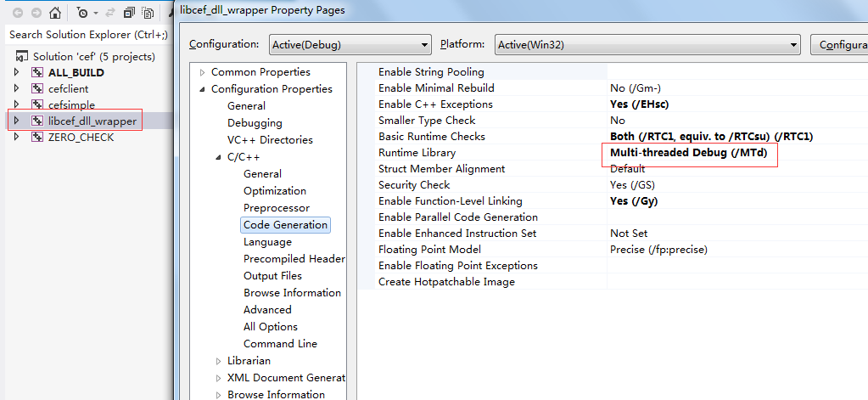Select Common Properties in the property tree
The width and height of the screenshot is (868, 400).
[260, 72]
